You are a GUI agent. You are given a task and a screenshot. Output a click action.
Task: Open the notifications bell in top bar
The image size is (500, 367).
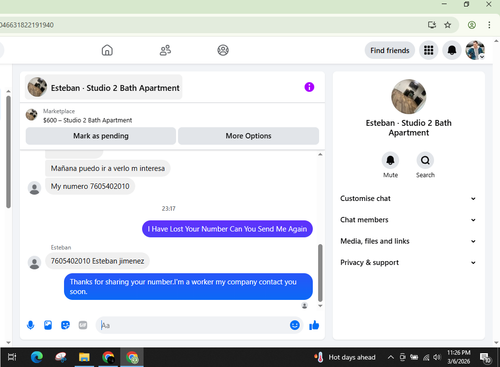point(452,50)
